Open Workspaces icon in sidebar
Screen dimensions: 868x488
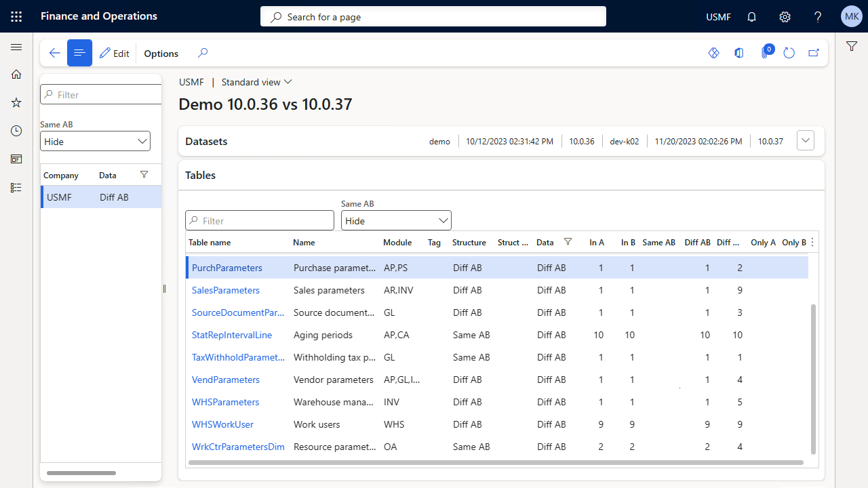coord(16,159)
